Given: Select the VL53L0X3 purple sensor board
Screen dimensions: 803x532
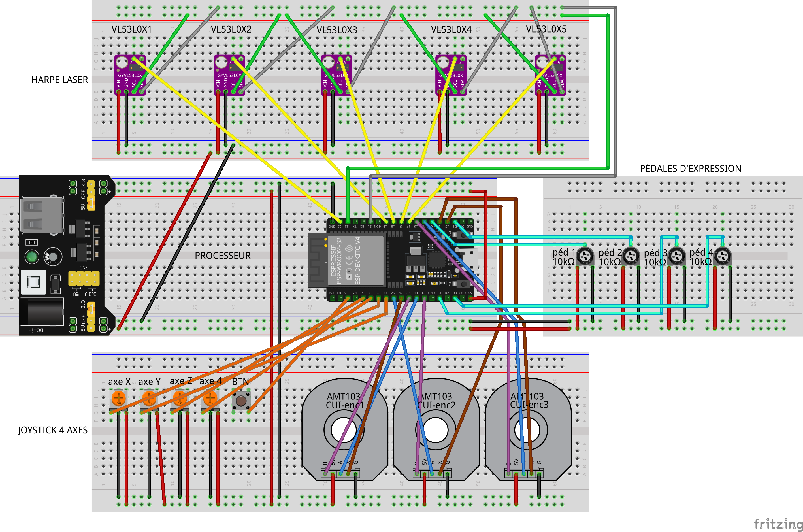Looking at the screenshot, I should (336, 75).
